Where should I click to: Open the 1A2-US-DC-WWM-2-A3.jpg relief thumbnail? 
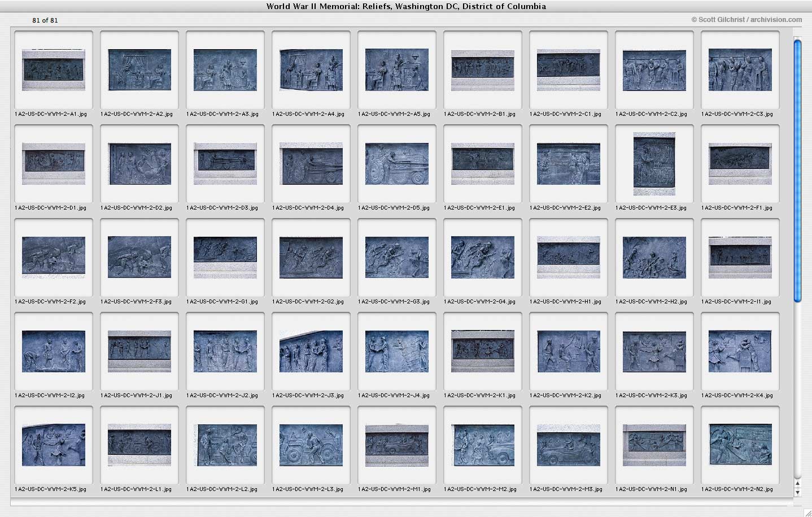pos(225,70)
